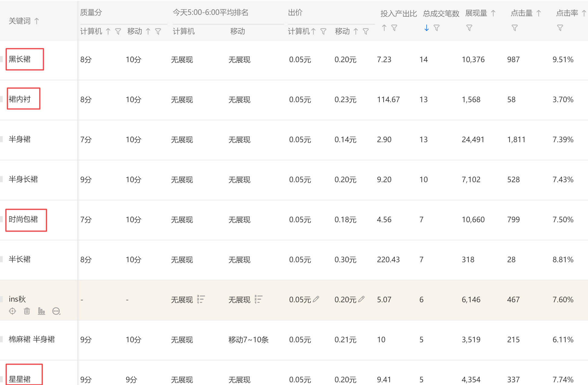Viewport: 588px width, 385px height.
Task: Select keyword 半身裙
Action: coord(20,139)
